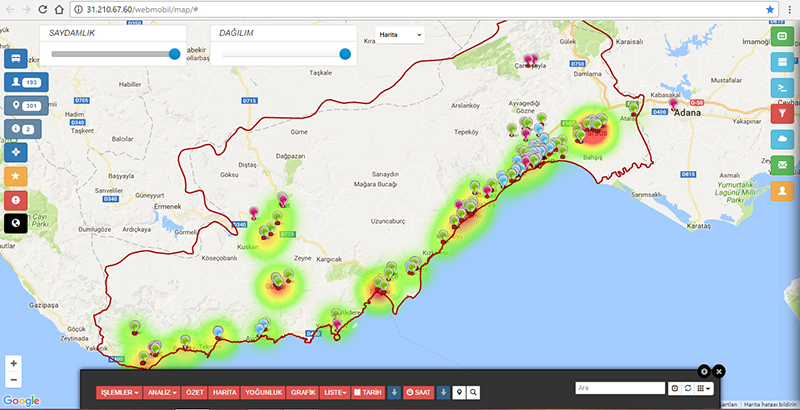
Task: Zoom in the map with plus button
Action: (14, 364)
